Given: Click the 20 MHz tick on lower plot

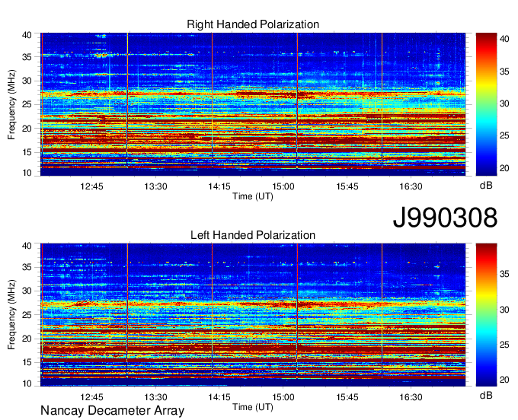Looking at the screenshot, I should 27,339.
